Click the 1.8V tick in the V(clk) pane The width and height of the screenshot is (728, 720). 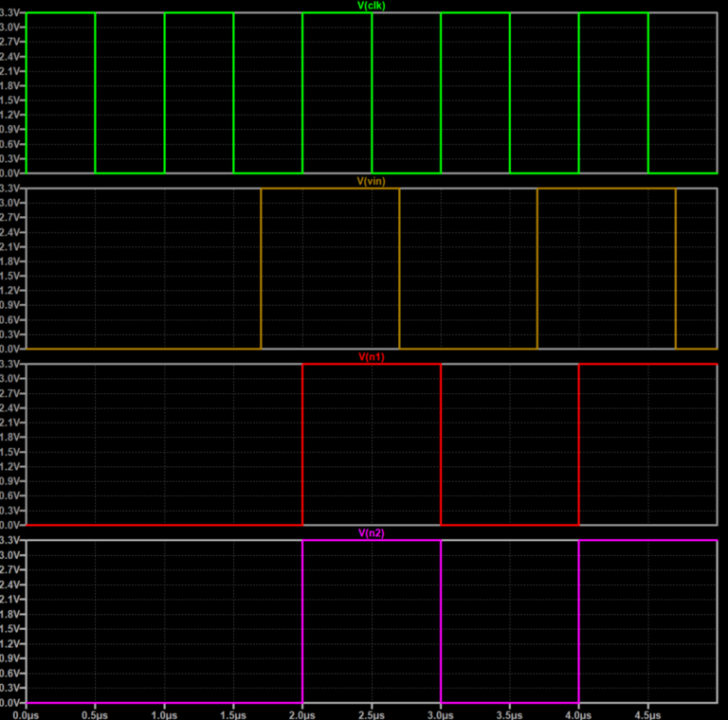pos(11,85)
